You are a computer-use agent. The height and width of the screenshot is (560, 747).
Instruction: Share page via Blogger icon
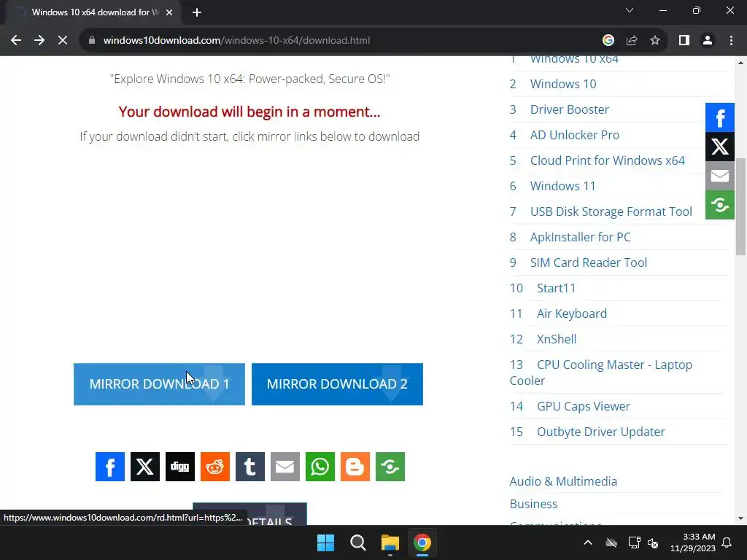pos(355,467)
